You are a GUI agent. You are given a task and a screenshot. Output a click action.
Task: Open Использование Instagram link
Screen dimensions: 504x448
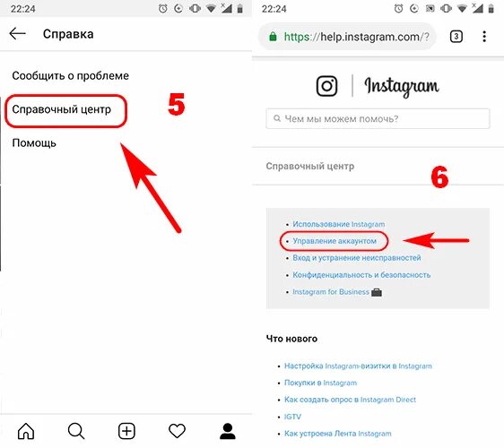click(338, 224)
